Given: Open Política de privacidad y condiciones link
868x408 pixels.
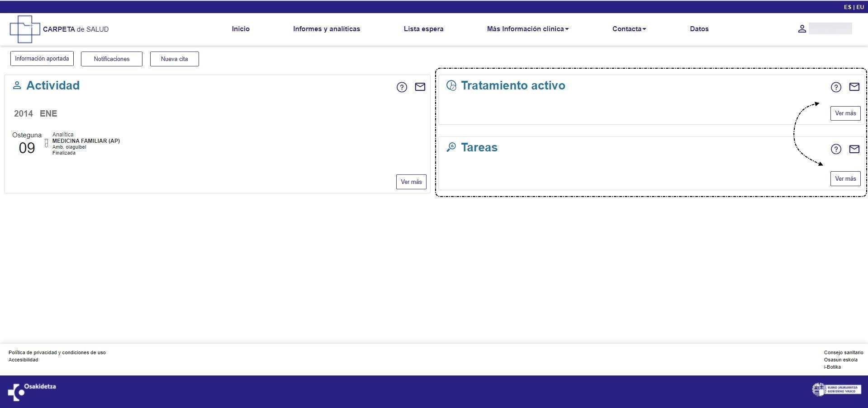Looking at the screenshot, I should 57,352.
